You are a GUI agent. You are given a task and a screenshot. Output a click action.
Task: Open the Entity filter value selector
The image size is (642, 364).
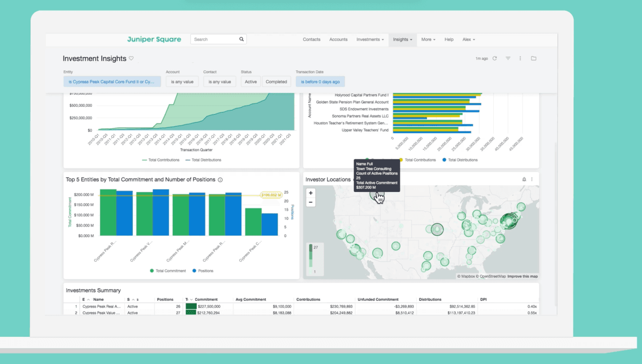pyautogui.click(x=112, y=82)
